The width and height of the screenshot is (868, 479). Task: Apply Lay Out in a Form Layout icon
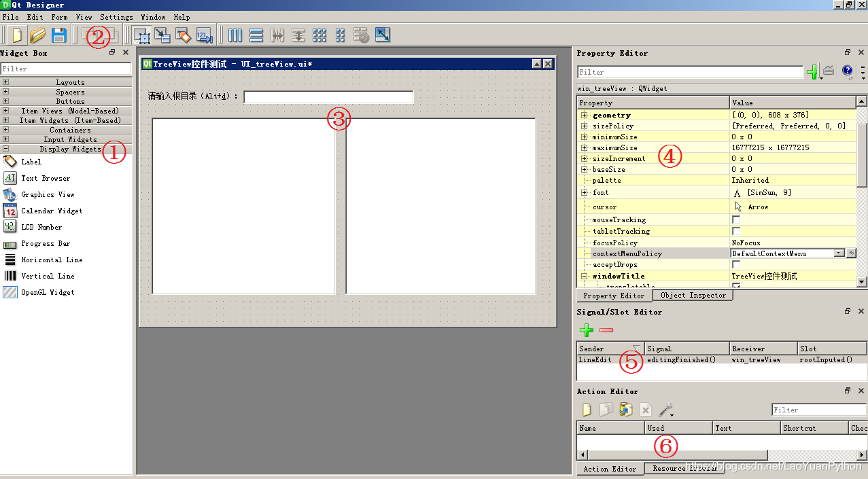(x=341, y=35)
